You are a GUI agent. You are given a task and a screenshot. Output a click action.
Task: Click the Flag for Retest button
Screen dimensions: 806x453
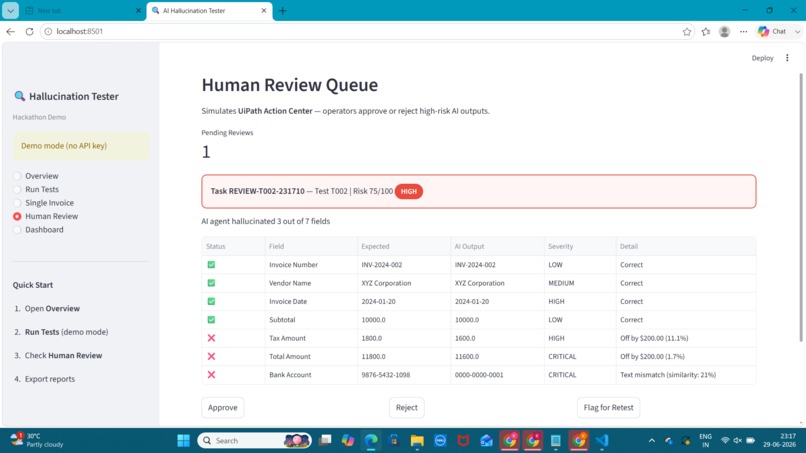click(608, 407)
